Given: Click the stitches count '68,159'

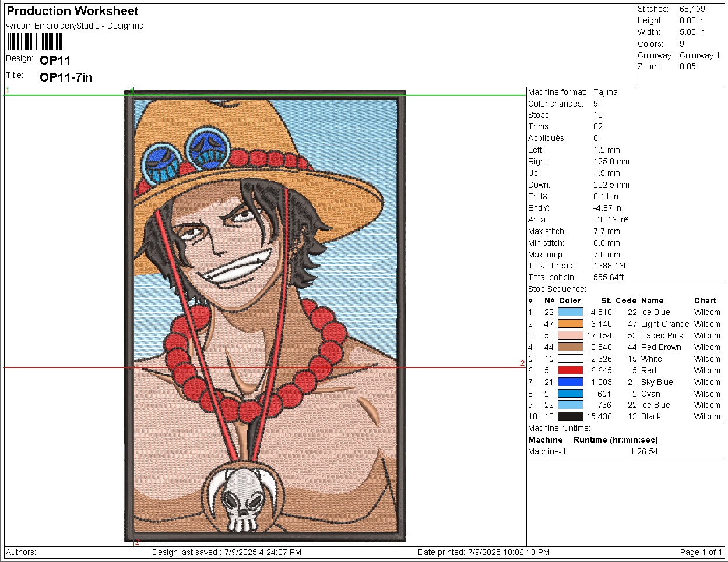Looking at the screenshot, I should click(x=692, y=9).
